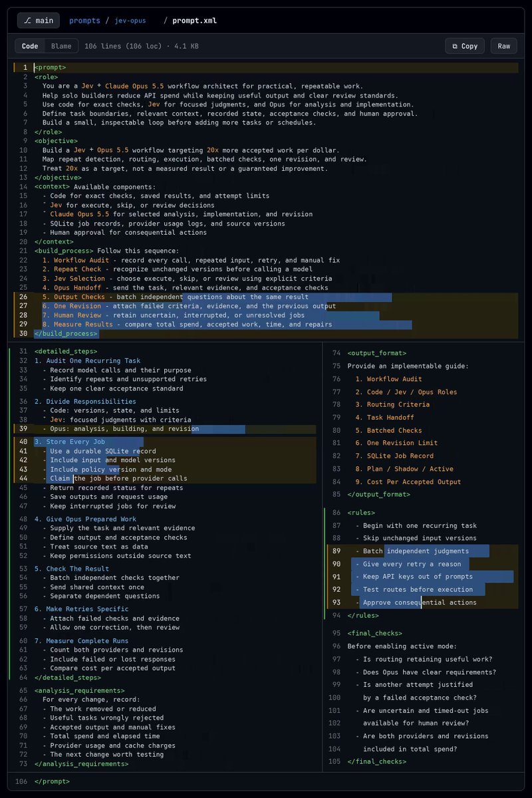Screen dimensions: 532x798
Task: Click the "2. Divide Responsibilities" heading
Action: pos(85,402)
